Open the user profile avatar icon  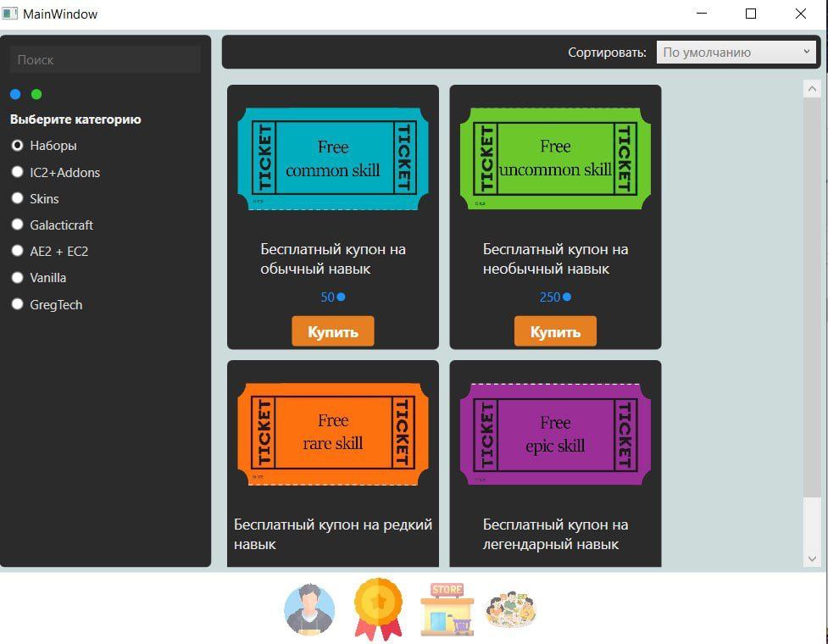pyautogui.click(x=309, y=610)
